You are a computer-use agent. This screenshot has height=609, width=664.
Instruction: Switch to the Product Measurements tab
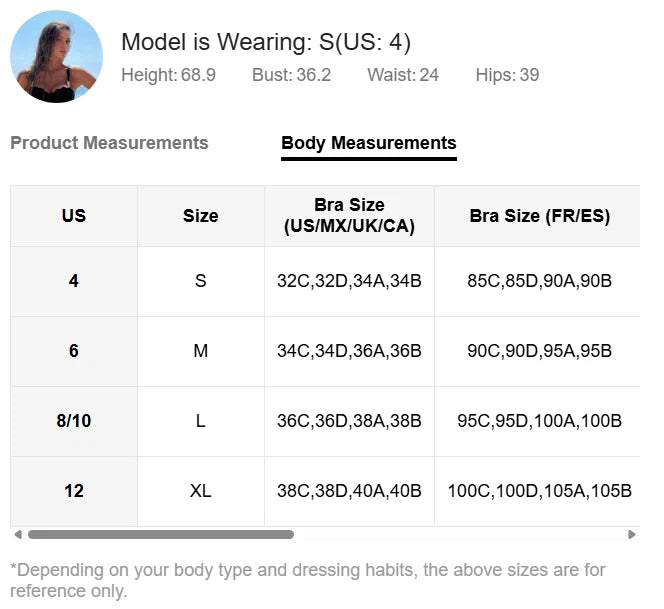(x=109, y=143)
